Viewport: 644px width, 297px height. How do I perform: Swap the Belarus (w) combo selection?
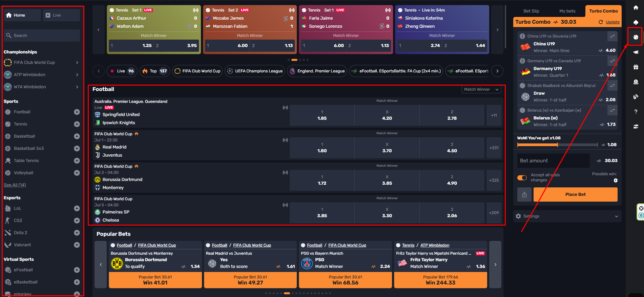tap(612, 110)
